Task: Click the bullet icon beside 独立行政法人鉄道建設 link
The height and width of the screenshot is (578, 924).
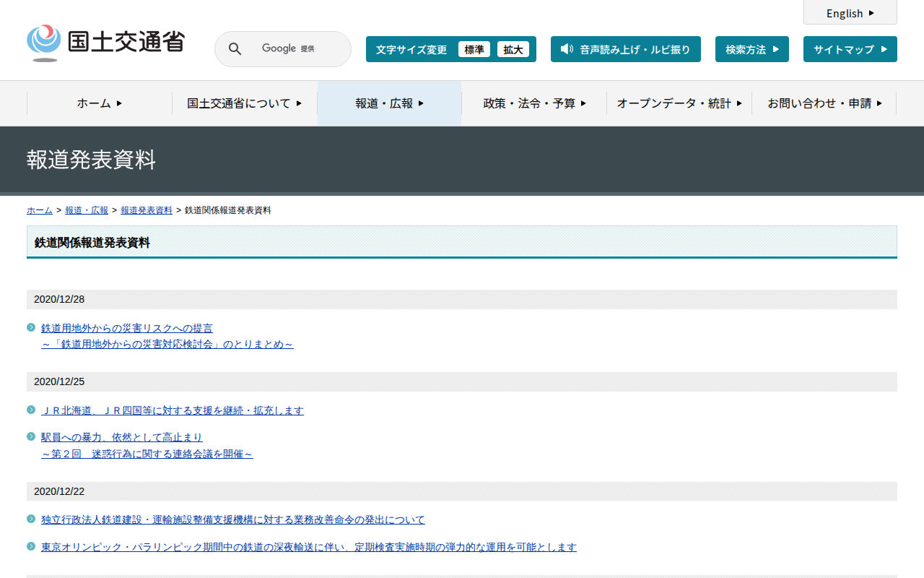Action: click(x=31, y=519)
